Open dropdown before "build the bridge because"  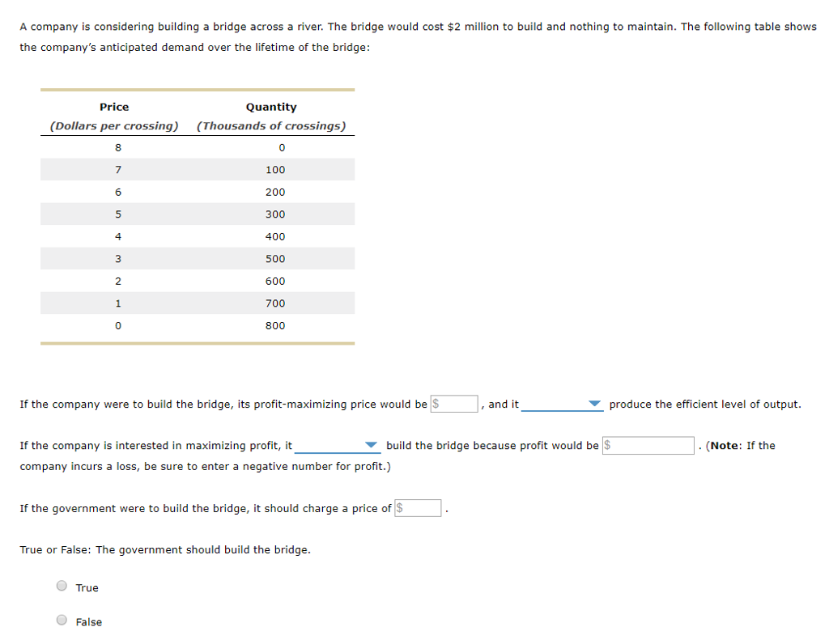pos(336,445)
